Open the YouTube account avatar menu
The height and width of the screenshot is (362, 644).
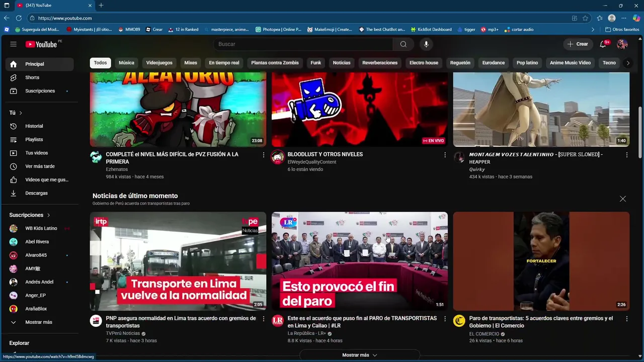[x=622, y=44]
